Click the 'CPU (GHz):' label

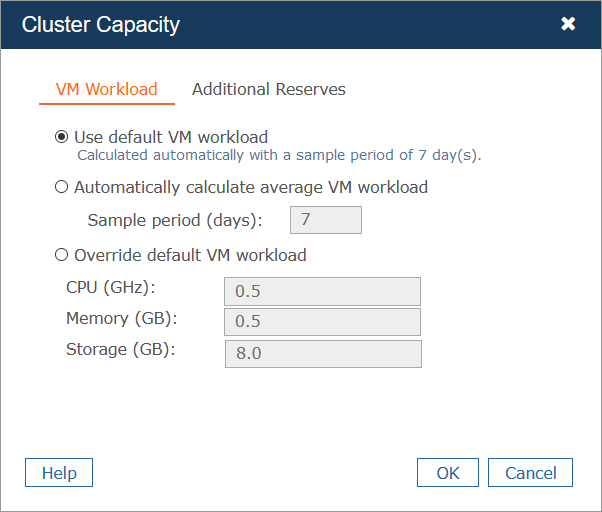click(111, 287)
